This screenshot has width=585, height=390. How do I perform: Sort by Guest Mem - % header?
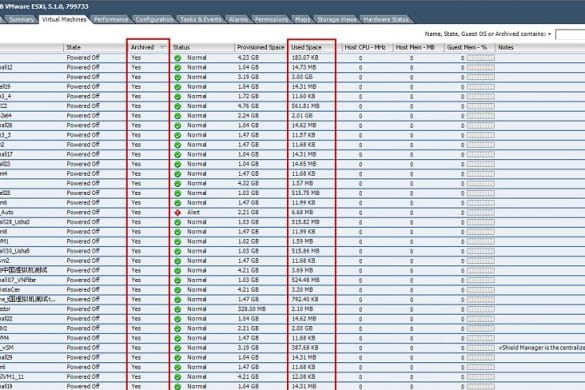[x=467, y=47]
